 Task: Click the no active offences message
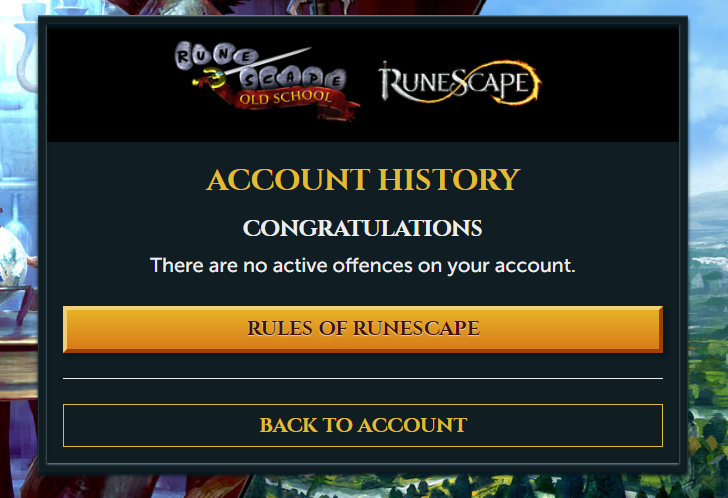click(363, 266)
